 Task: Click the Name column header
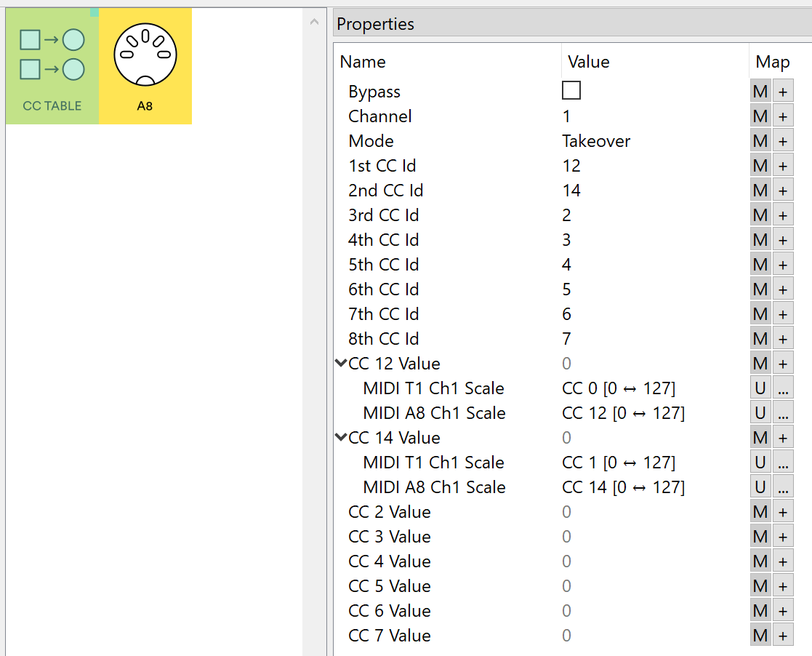[363, 62]
